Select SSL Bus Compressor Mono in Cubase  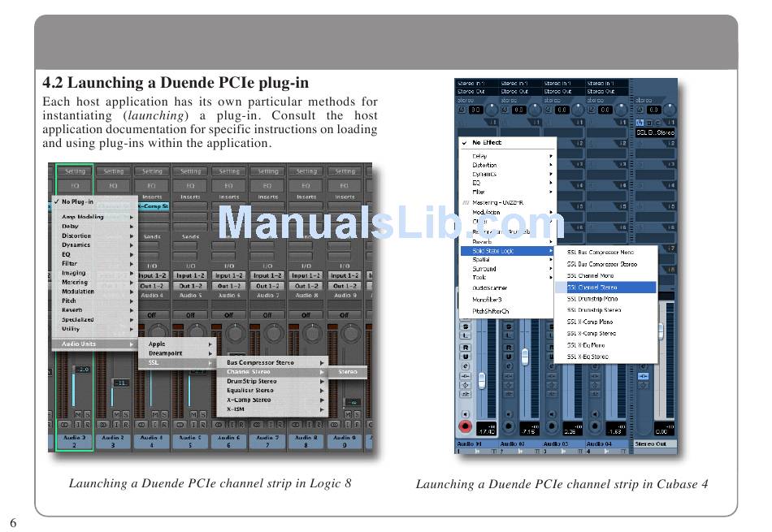[605, 253]
